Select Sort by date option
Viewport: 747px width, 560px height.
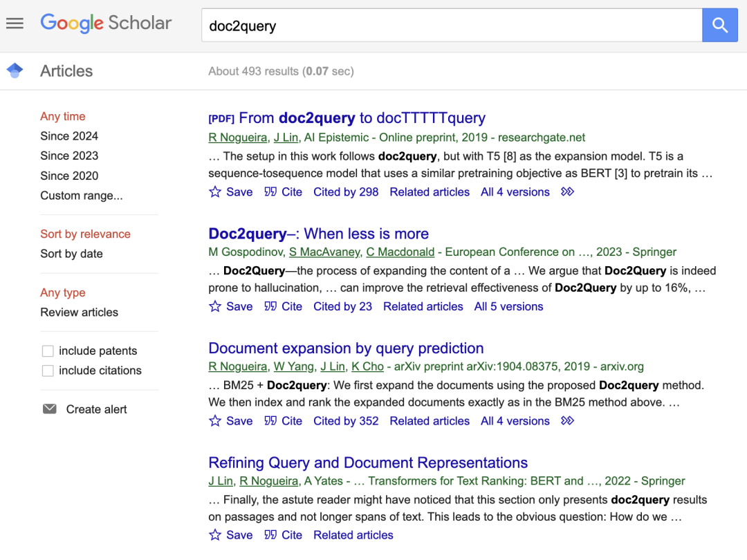[x=71, y=254]
